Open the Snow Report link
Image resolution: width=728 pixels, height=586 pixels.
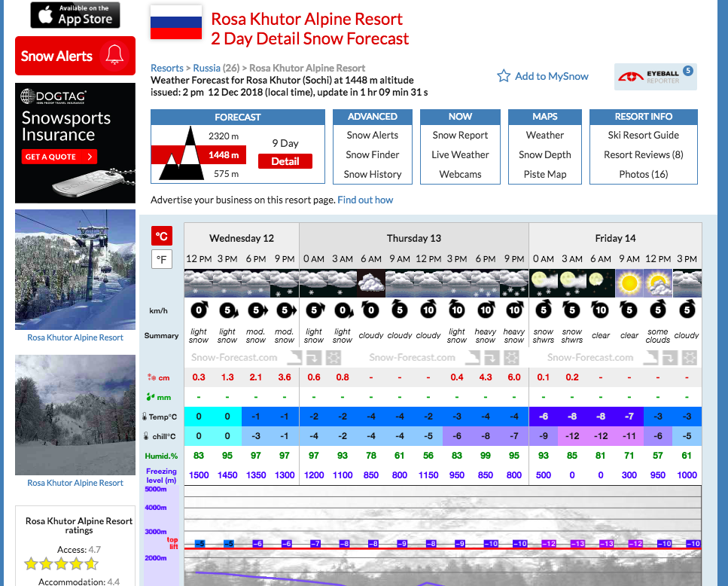point(460,135)
